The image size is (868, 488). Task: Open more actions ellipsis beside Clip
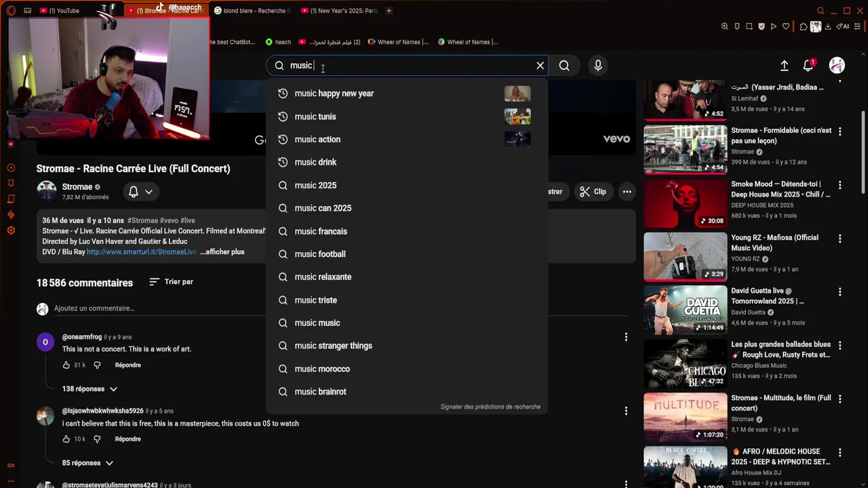coord(627,192)
